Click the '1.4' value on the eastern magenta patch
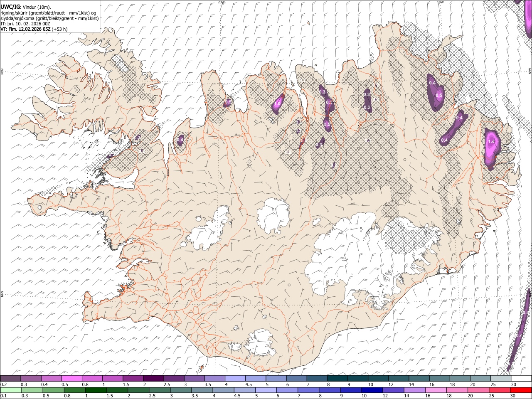Screen dimensions: 532x399 [x=491, y=142]
